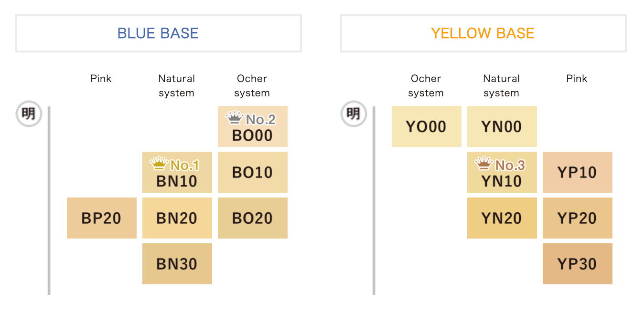The height and width of the screenshot is (312, 644).
Task: Click the brightness kanji icon under Yellow Base
Action: tap(354, 114)
